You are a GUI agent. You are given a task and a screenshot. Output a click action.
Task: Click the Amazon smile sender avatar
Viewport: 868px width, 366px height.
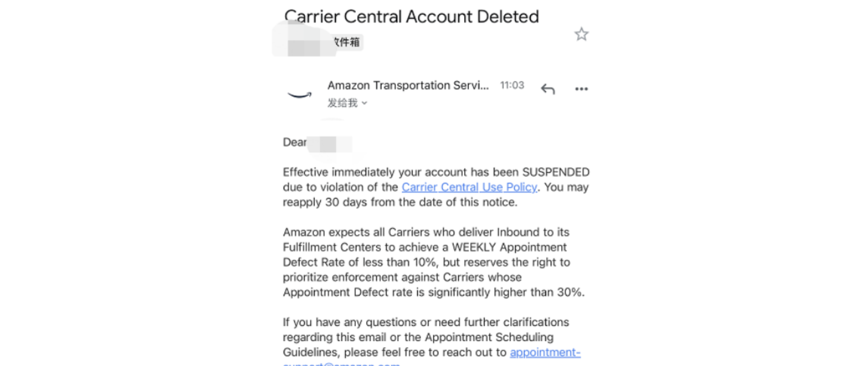click(x=299, y=94)
